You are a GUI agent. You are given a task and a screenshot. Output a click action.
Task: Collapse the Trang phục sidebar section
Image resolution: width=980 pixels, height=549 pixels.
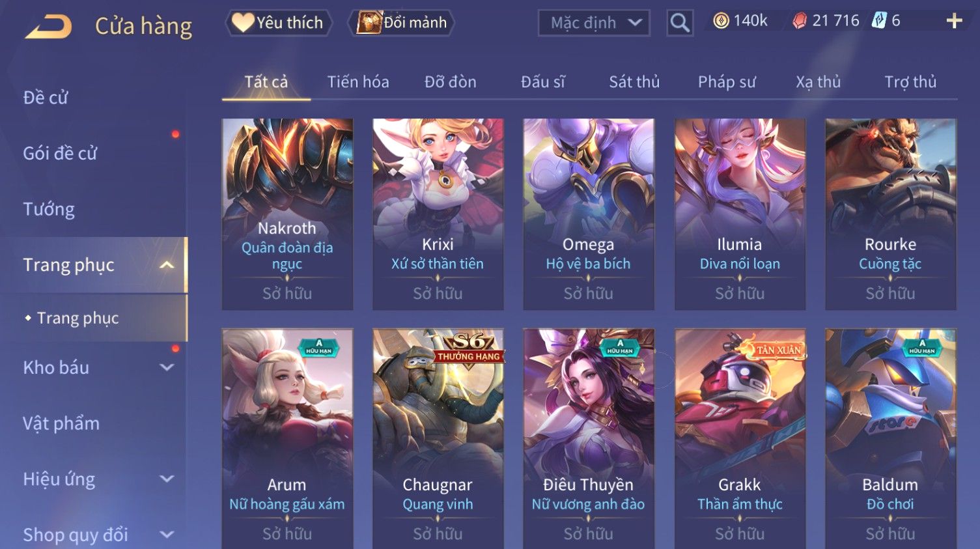point(167,265)
